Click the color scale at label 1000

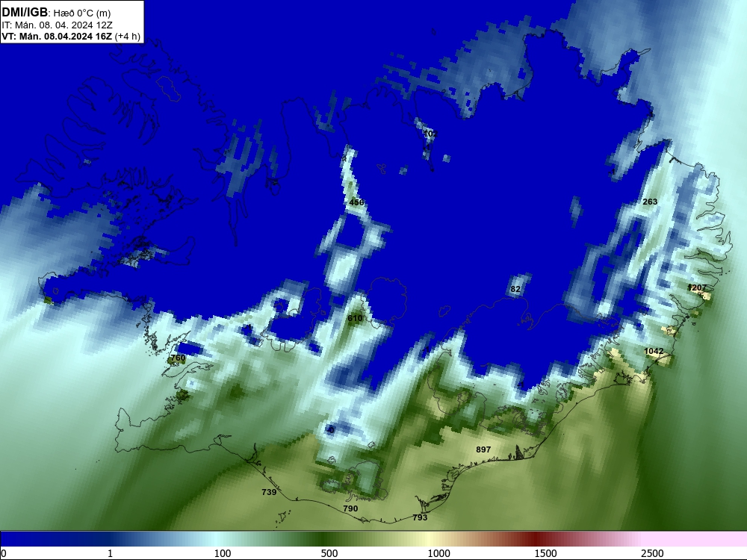pos(438,553)
